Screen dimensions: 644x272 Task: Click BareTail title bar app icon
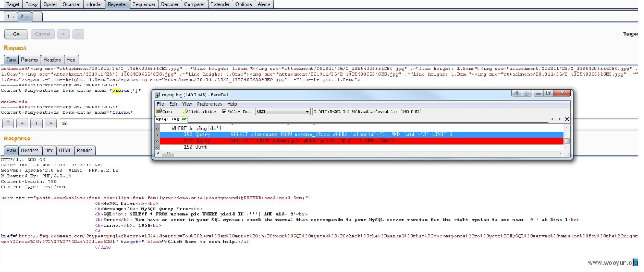tap(157, 95)
